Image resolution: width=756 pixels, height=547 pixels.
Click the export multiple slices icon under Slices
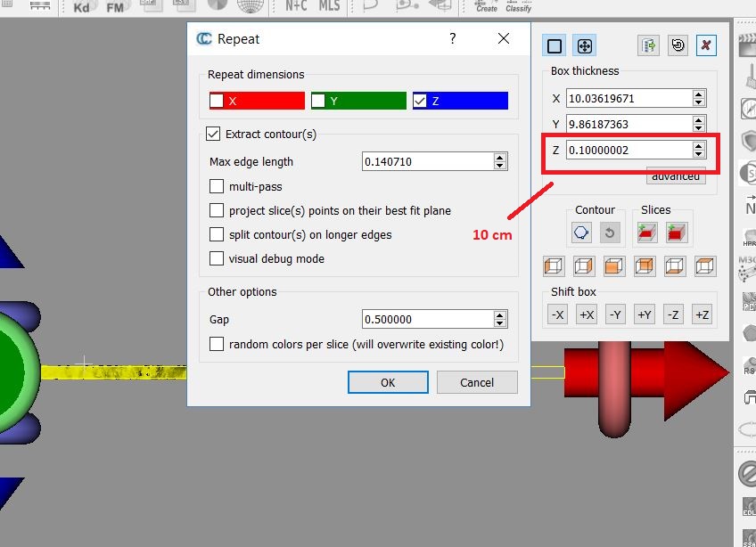tap(677, 233)
